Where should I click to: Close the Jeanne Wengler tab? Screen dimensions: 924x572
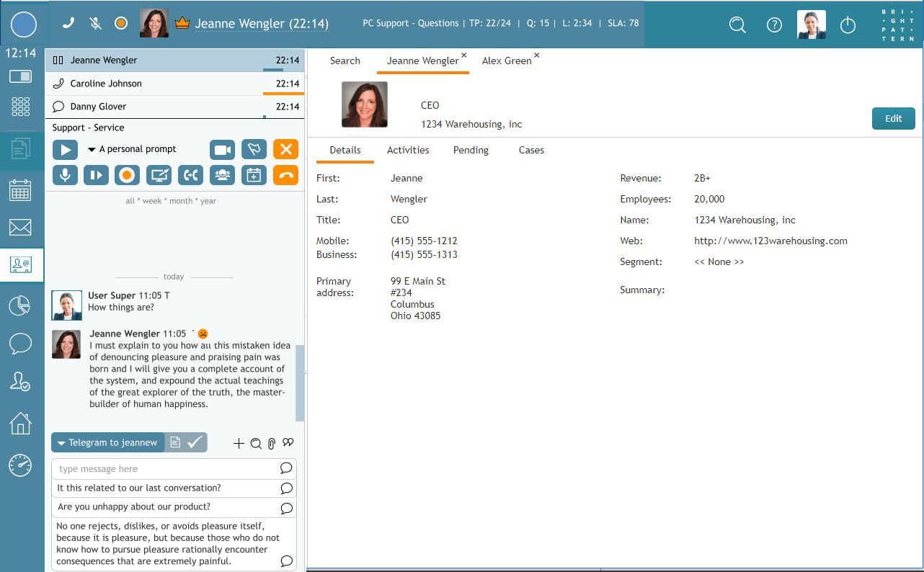click(x=464, y=55)
